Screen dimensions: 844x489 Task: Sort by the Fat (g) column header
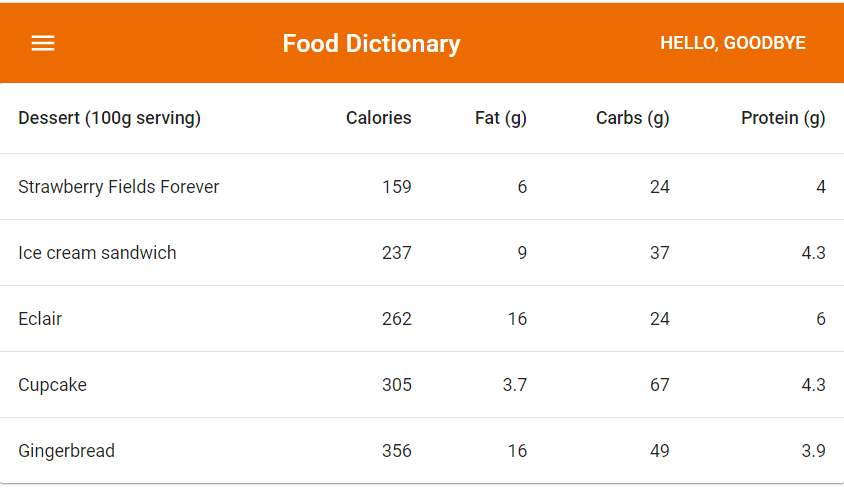pyautogui.click(x=501, y=118)
